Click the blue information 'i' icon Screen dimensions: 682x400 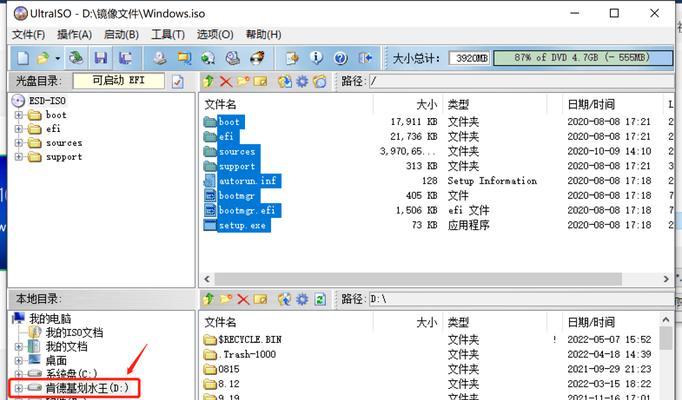pos(316,58)
